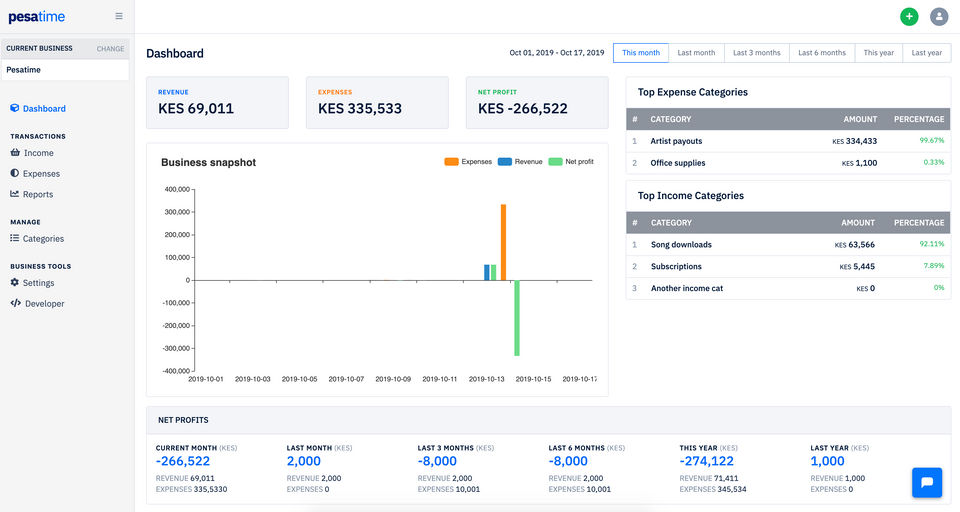Toggle the Expenses legend in Business snapshot
This screenshot has width=960, height=512.
(x=468, y=162)
